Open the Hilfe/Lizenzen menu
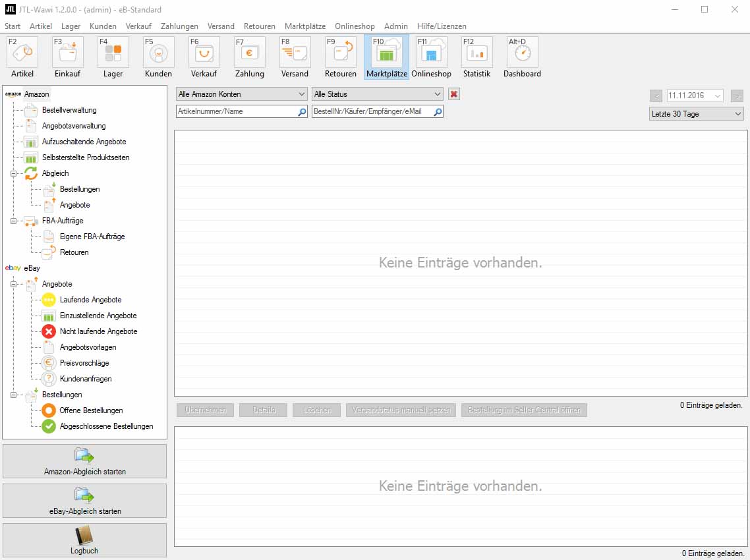The width and height of the screenshot is (750, 560). pos(441,26)
